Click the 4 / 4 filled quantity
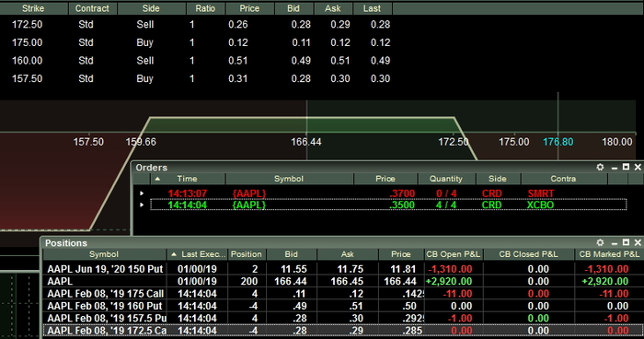Image resolution: width=644 pixels, height=339 pixels. [x=446, y=205]
